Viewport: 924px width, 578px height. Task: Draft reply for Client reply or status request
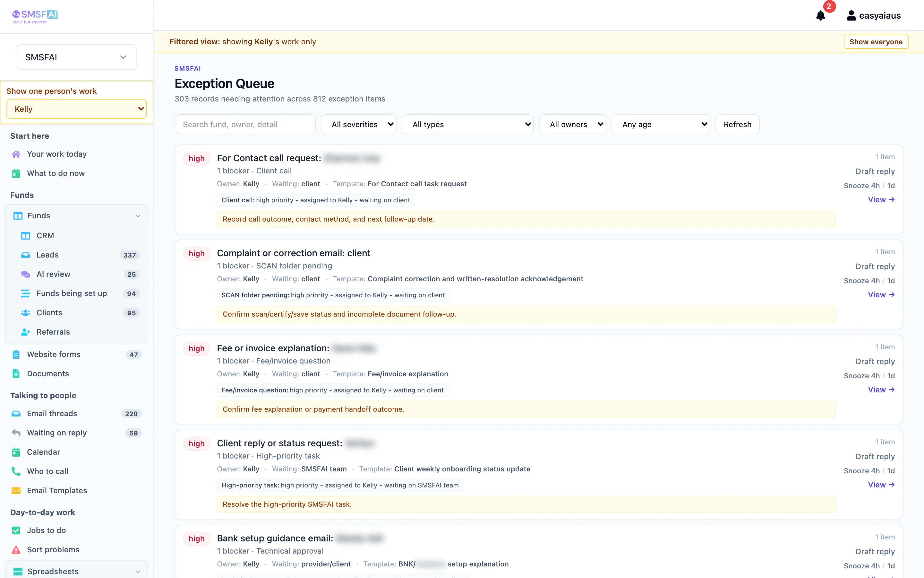[875, 456]
